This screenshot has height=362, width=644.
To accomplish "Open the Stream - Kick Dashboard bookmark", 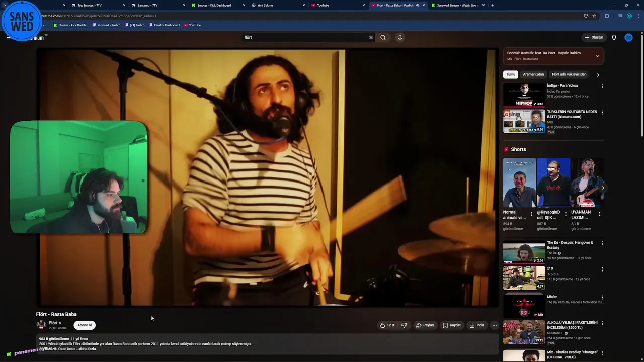I will (71, 25).
